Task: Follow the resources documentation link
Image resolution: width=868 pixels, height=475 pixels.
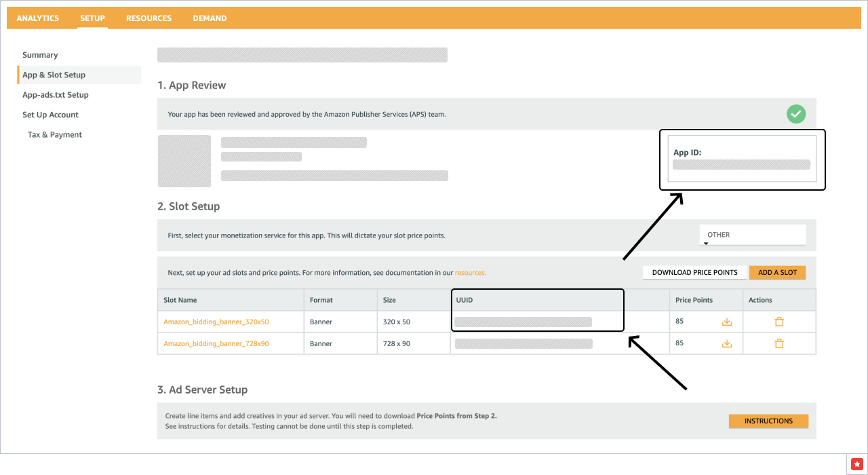Action: pyautogui.click(x=470, y=273)
